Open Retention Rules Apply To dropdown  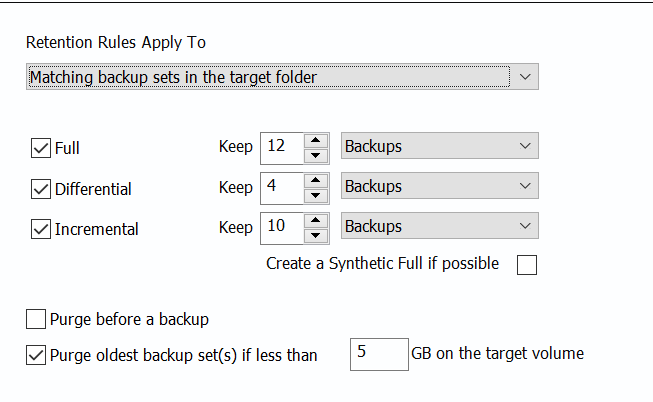[x=282, y=77]
